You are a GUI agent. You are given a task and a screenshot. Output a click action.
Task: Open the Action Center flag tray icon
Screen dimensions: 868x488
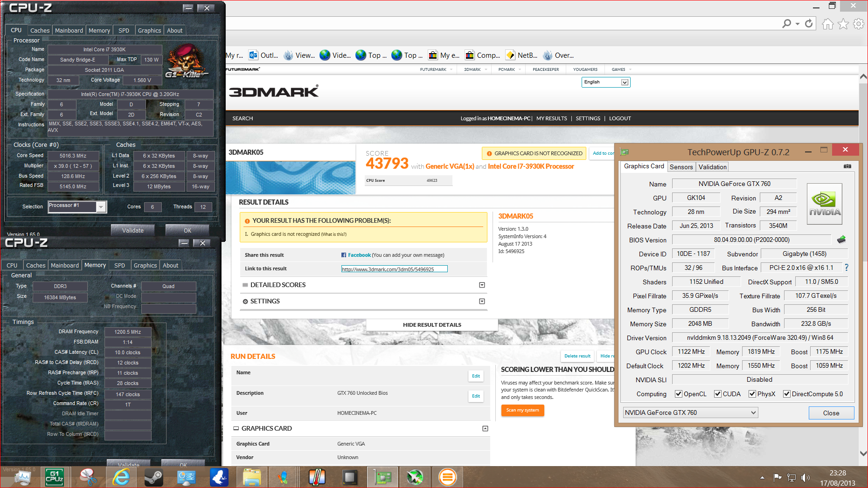[777, 477]
